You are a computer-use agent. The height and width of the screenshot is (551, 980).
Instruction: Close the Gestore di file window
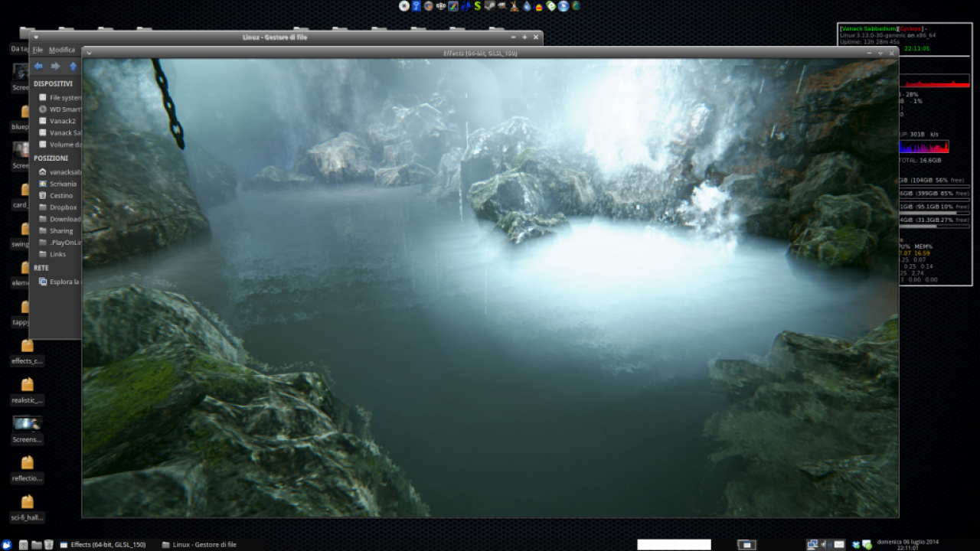point(534,37)
